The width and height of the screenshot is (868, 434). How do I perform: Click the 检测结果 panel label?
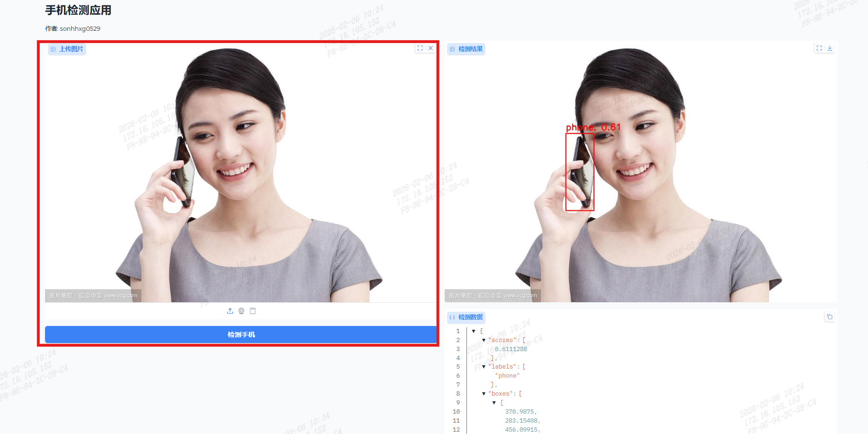tap(466, 49)
